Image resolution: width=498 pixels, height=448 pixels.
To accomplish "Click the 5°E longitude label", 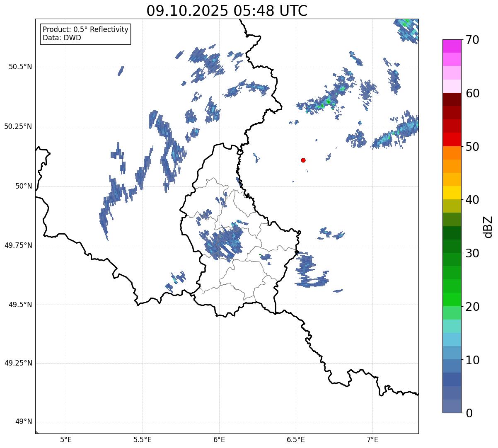I will pos(66,439).
